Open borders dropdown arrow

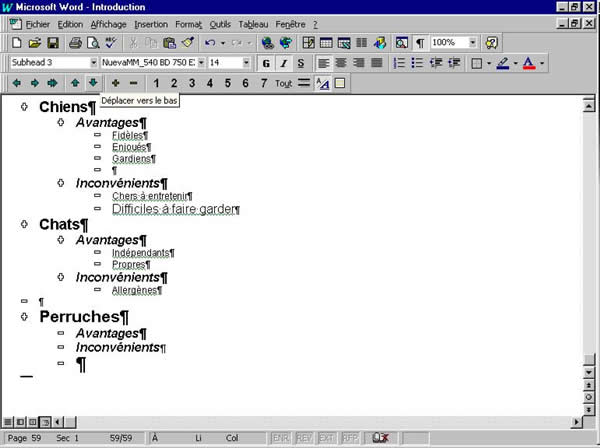(489, 63)
